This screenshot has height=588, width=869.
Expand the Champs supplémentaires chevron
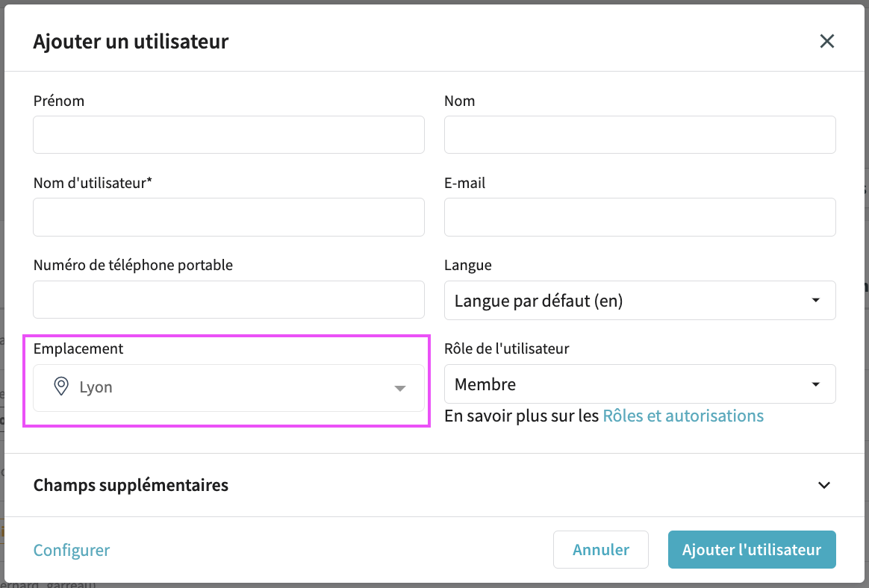(x=823, y=485)
